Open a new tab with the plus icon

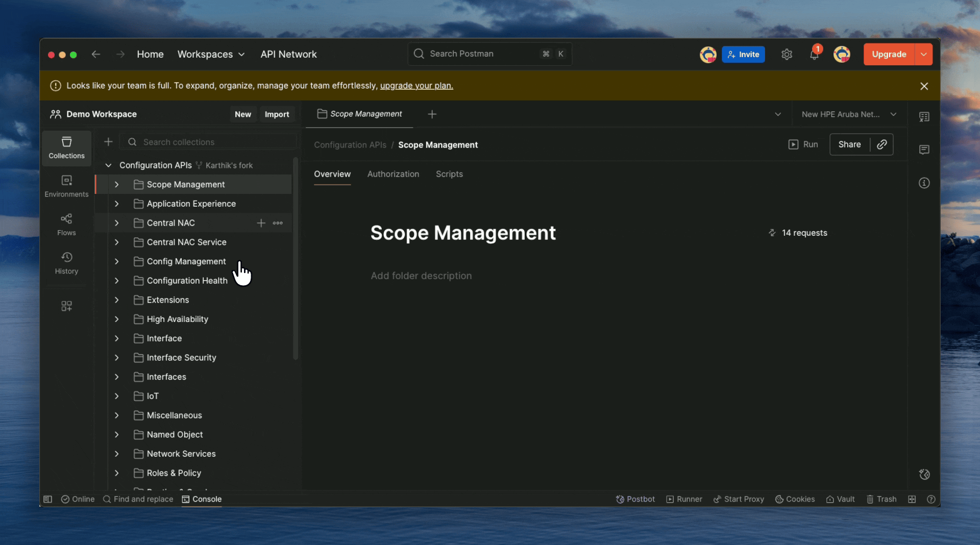[432, 114]
